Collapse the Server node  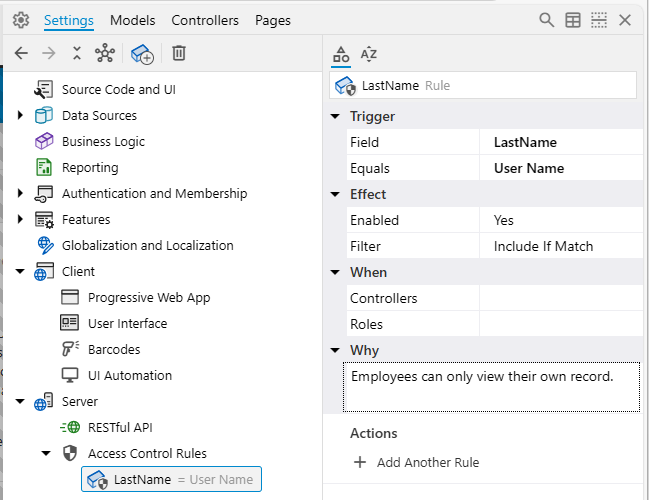click(x=20, y=401)
